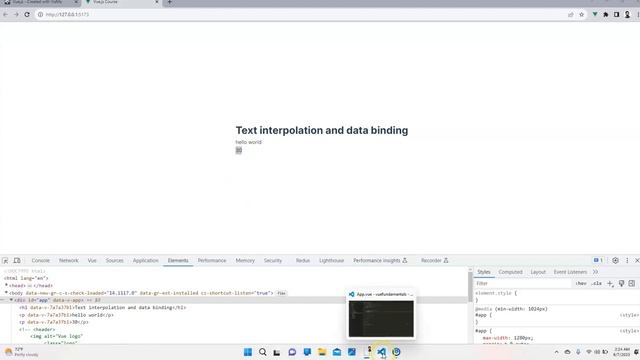Expand the head element node

coord(7,285)
